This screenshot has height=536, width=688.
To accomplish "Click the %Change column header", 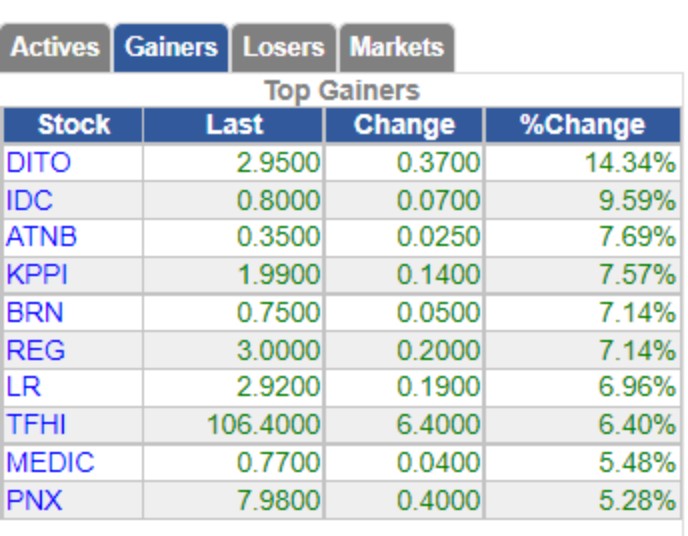I will coord(583,125).
